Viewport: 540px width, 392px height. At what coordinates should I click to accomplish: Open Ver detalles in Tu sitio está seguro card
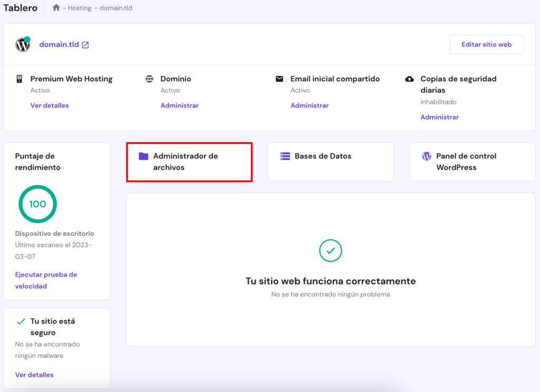click(35, 375)
